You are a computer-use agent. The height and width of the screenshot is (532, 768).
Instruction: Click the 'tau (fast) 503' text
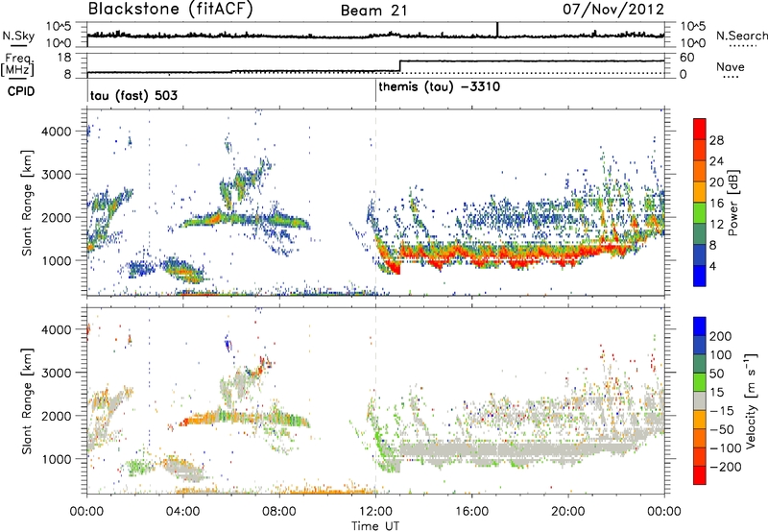coord(133,95)
